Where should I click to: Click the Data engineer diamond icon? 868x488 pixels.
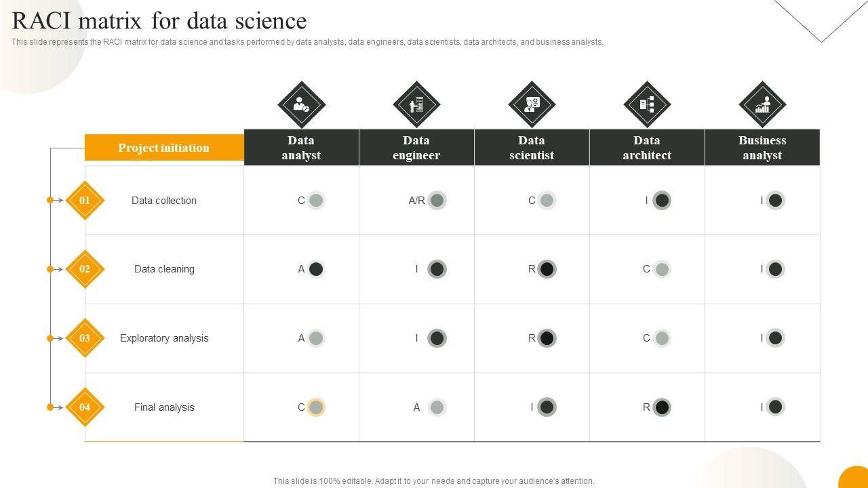pyautogui.click(x=416, y=104)
